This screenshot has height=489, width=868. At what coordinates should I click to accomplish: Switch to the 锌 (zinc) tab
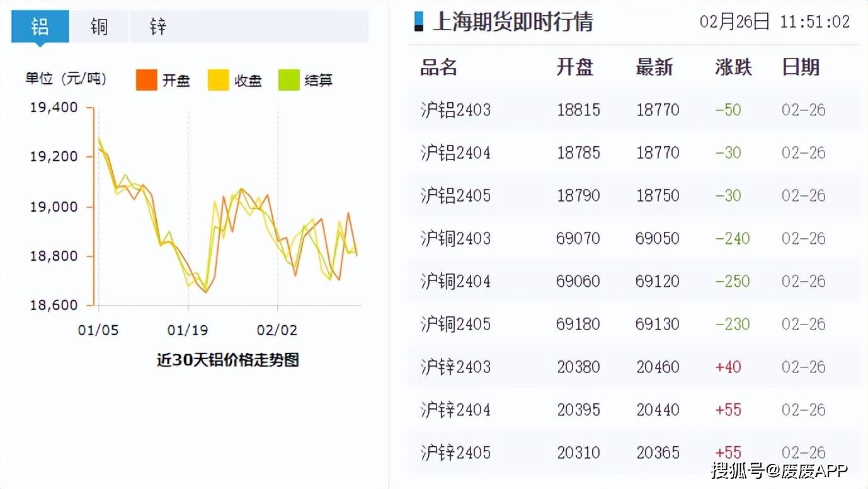click(x=157, y=27)
